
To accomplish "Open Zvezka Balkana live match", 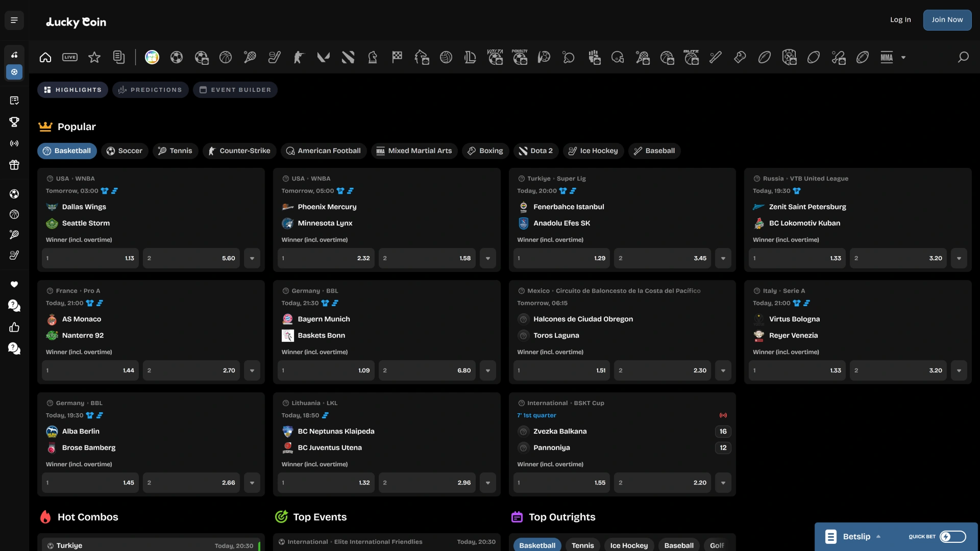I will pyautogui.click(x=560, y=431).
